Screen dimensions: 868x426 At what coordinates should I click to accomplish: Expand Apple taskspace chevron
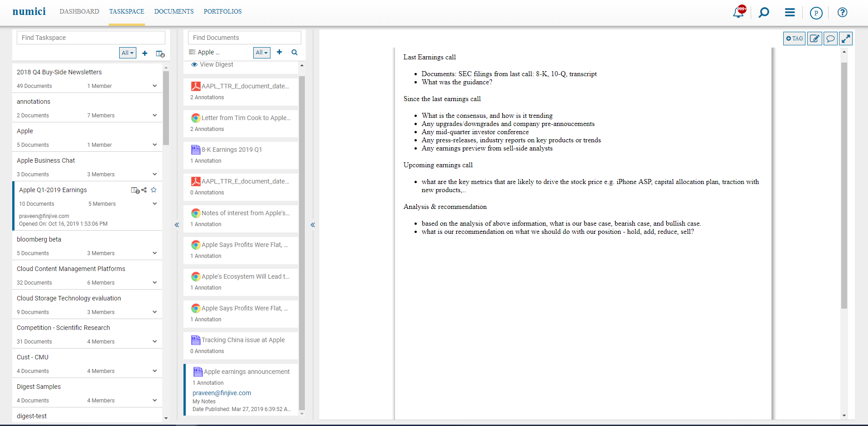pyautogui.click(x=154, y=145)
